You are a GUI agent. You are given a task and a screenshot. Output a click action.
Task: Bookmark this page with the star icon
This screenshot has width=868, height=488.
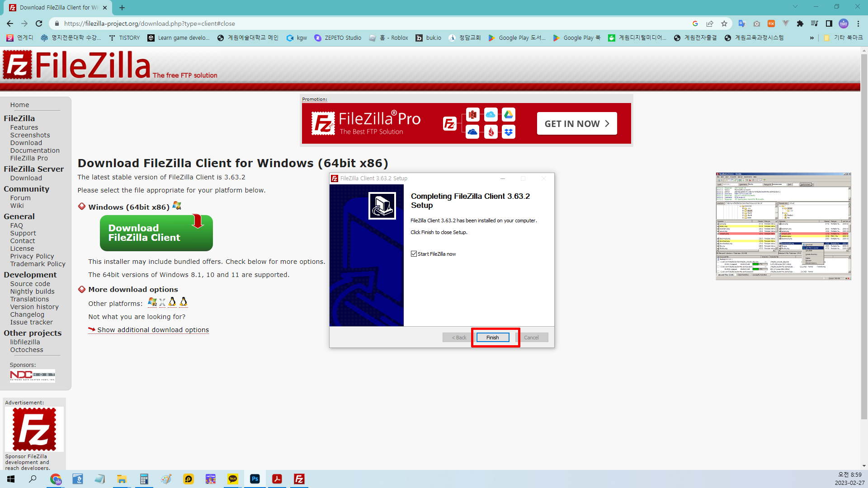pyautogui.click(x=724, y=23)
